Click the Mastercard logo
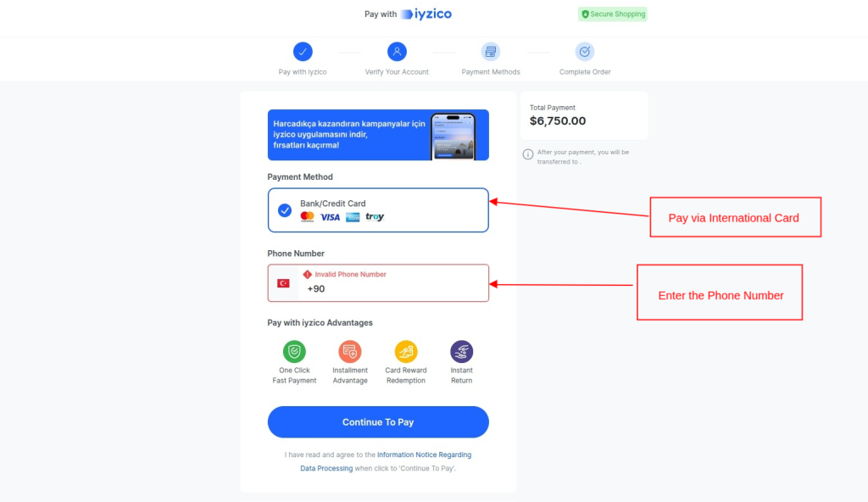This screenshot has width=868, height=502. [307, 216]
